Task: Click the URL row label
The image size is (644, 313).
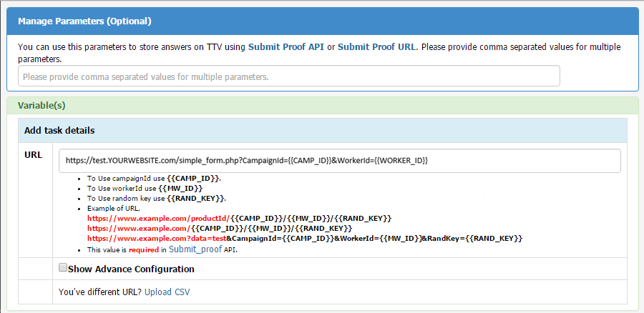Action: (x=34, y=154)
